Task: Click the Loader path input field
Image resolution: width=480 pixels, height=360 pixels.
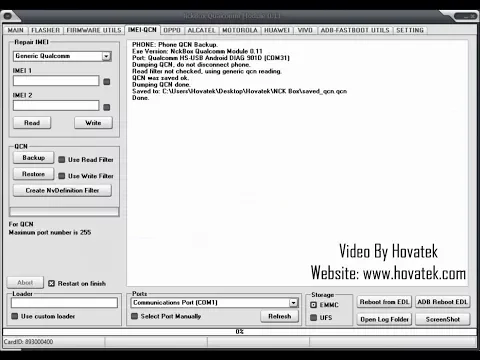Action: [64, 303]
